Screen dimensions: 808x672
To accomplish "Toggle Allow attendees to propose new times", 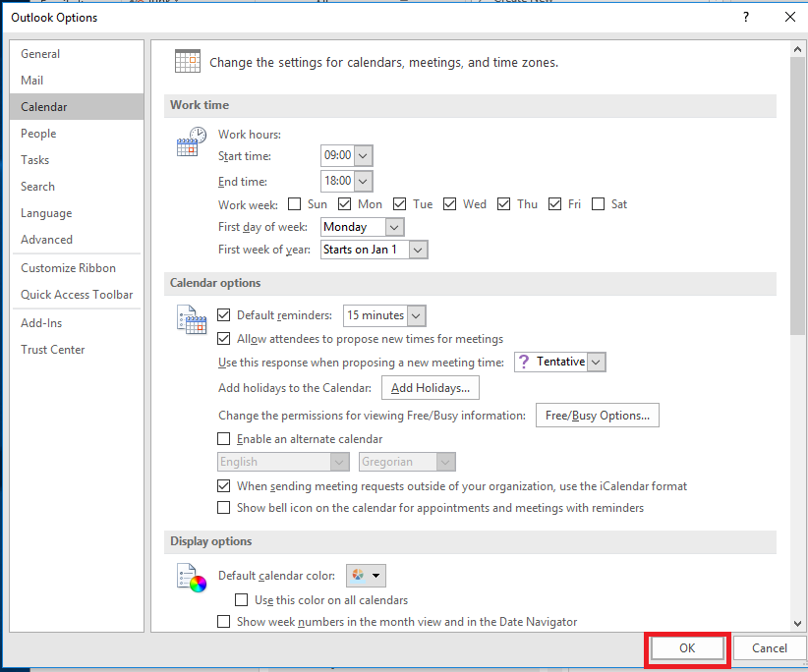I will click(x=224, y=338).
